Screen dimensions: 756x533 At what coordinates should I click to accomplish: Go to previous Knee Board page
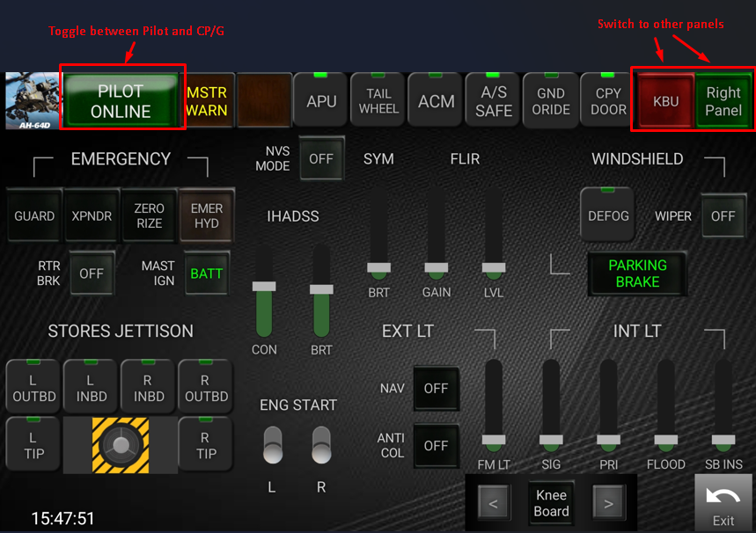click(x=493, y=504)
